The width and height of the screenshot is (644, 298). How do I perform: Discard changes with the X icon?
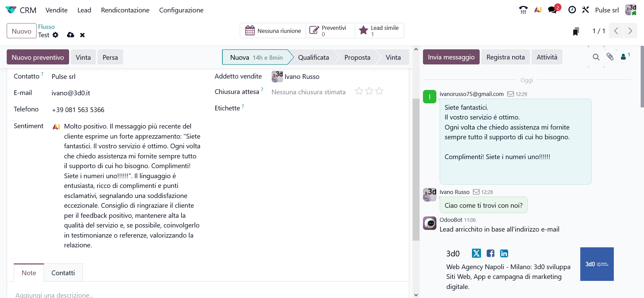click(82, 35)
